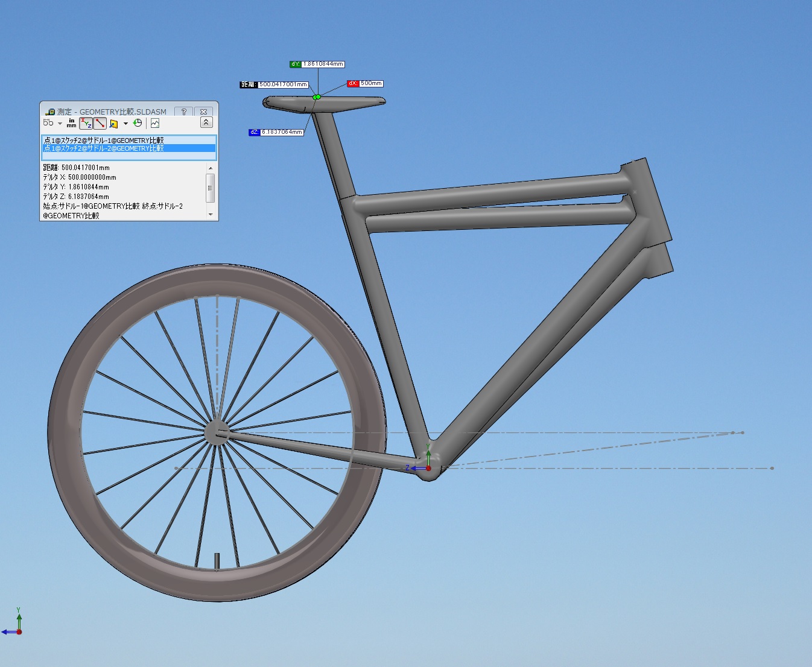Screen dimensions: 812x667
Task: Click the projected-on measurement icon
Action: (x=113, y=123)
